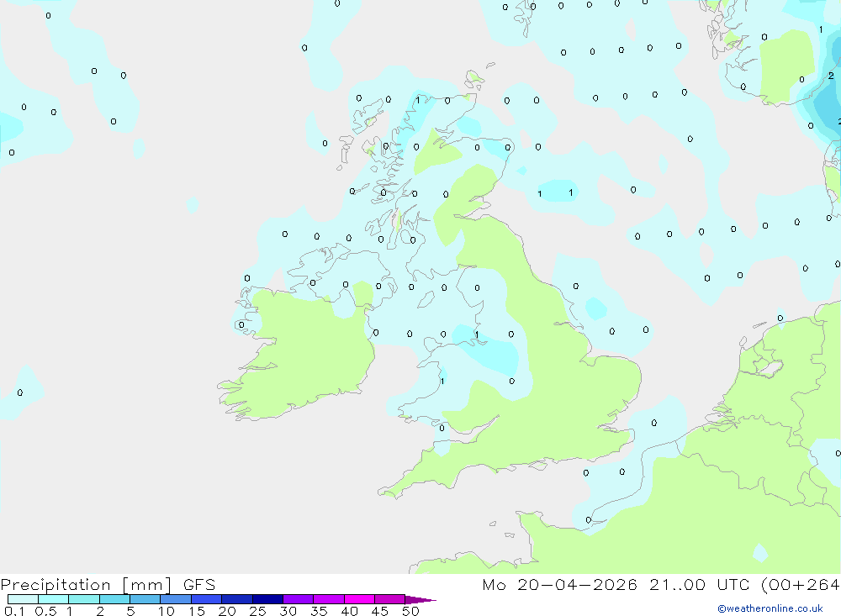This screenshot has width=841, height=616.
Task: Click the 'Precipitation [mm]' title text
Action: (86, 585)
